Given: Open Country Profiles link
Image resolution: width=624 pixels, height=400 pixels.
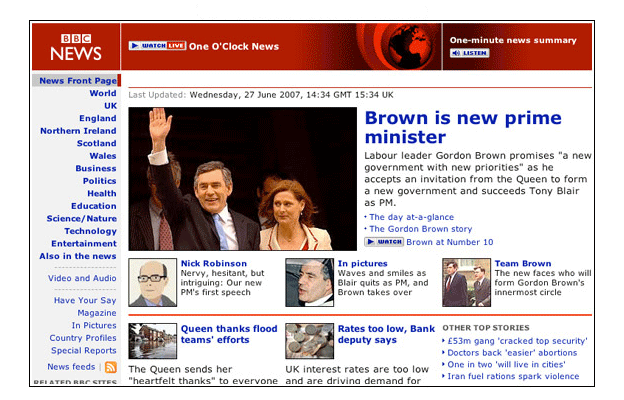Looking at the screenshot, I should [x=83, y=338].
